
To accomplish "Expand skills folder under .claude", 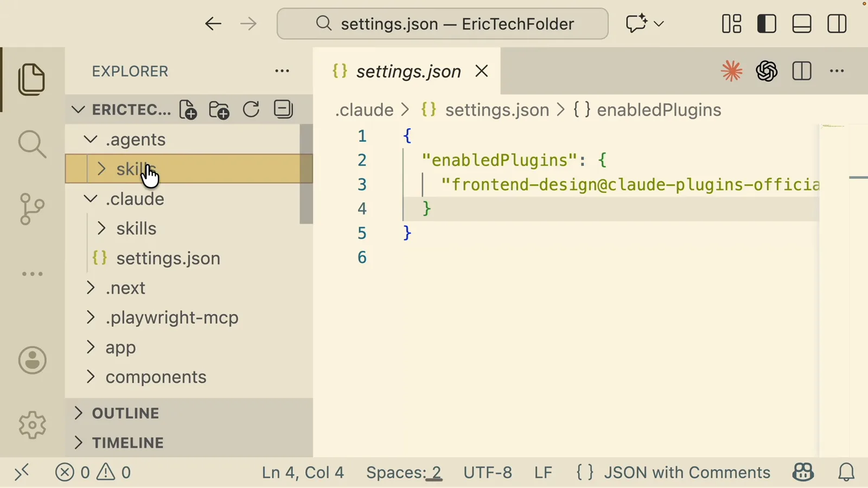I will pos(101,228).
